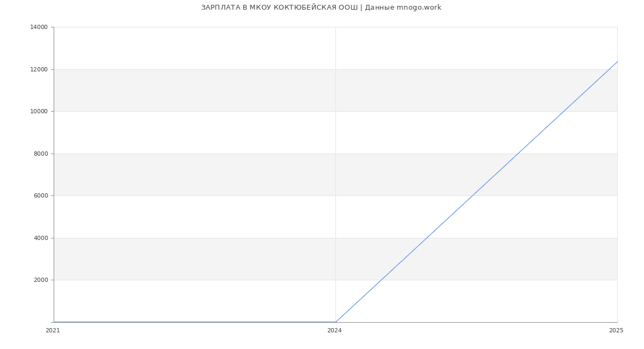Click the vertical gridline at 2024
The height and width of the screenshot is (349, 644).
pyautogui.click(x=335, y=161)
